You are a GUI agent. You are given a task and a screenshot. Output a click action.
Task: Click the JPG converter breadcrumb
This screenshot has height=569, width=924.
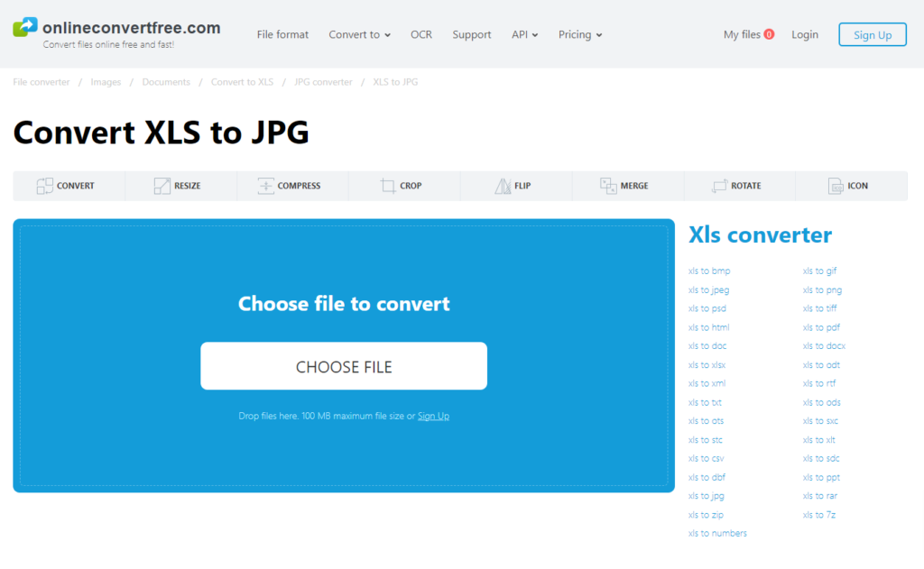322,81
